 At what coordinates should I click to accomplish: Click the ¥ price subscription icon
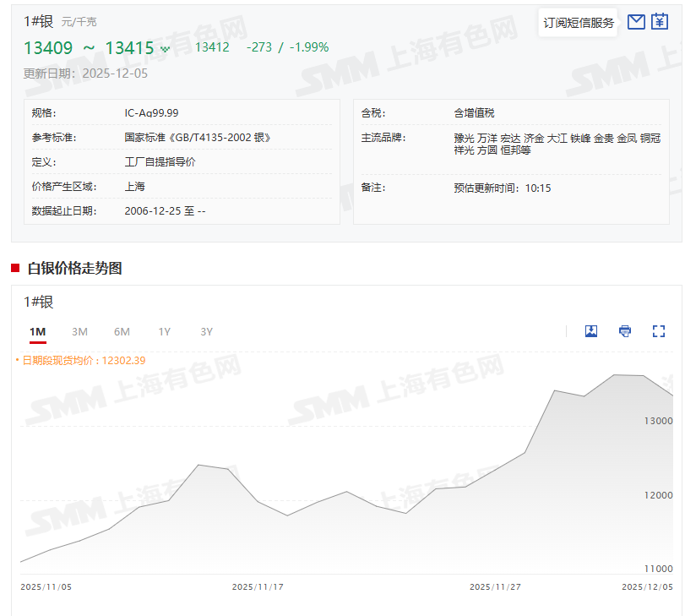661,23
